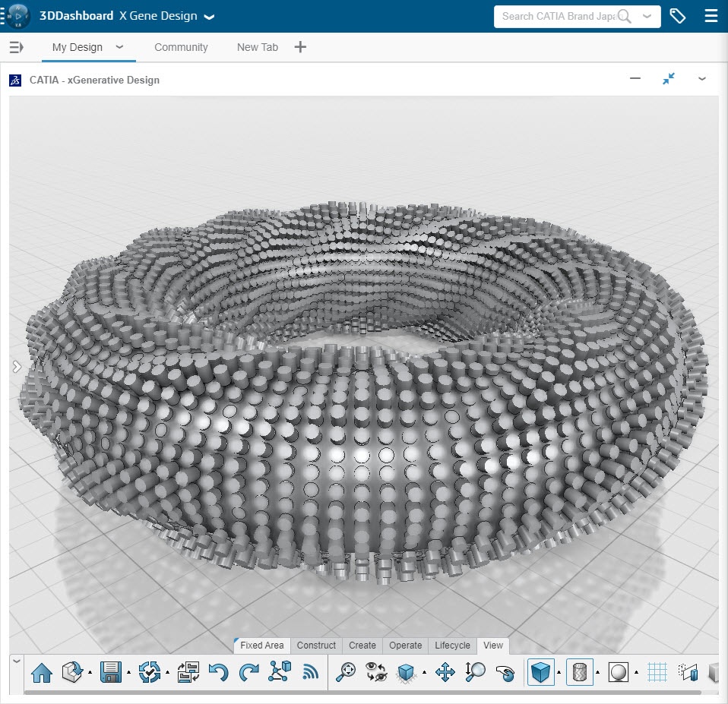The image size is (728, 704).
Task: Switch to the View tab
Action: [x=493, y=645]
